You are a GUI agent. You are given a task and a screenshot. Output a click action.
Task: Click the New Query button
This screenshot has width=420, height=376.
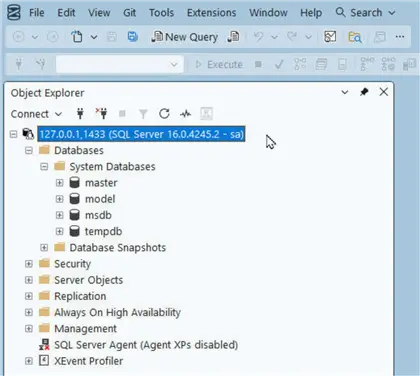184,37
